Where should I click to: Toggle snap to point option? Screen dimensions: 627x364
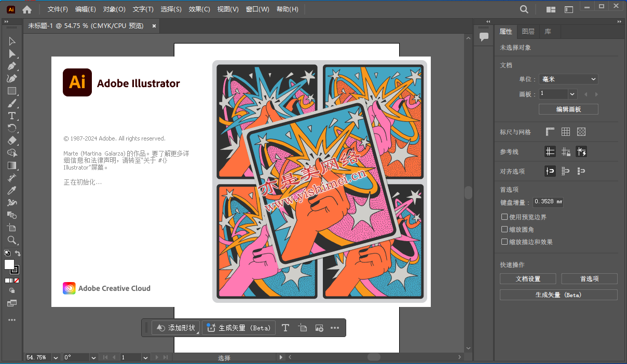tap(550, 171)
